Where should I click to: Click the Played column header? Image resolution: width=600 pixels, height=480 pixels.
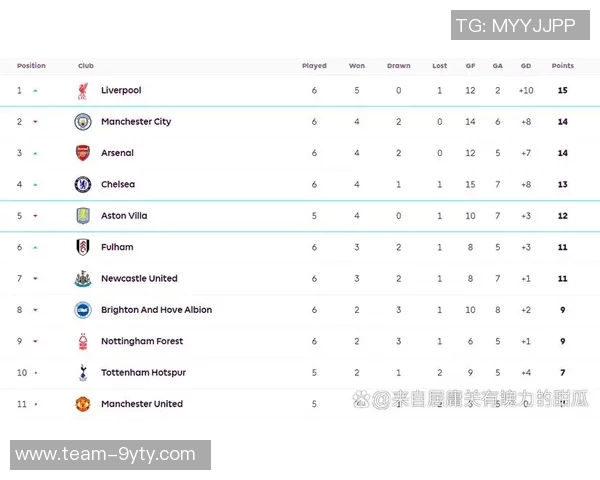coord(314,66)
